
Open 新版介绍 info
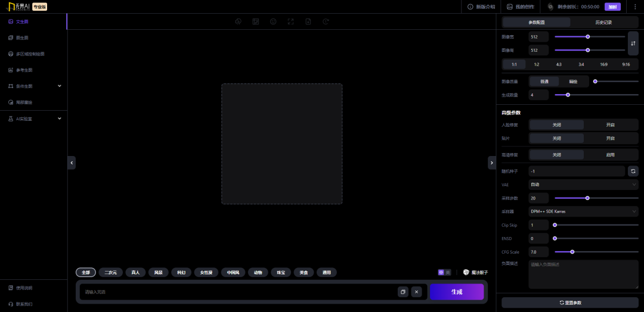click(481, 7)
